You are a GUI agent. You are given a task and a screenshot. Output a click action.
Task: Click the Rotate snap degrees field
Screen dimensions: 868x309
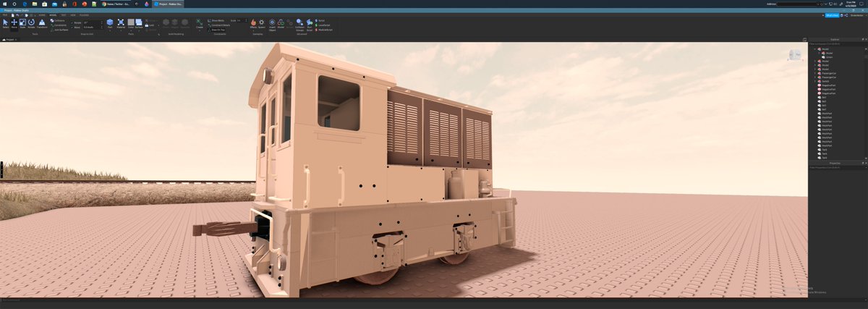pos(92,22)
